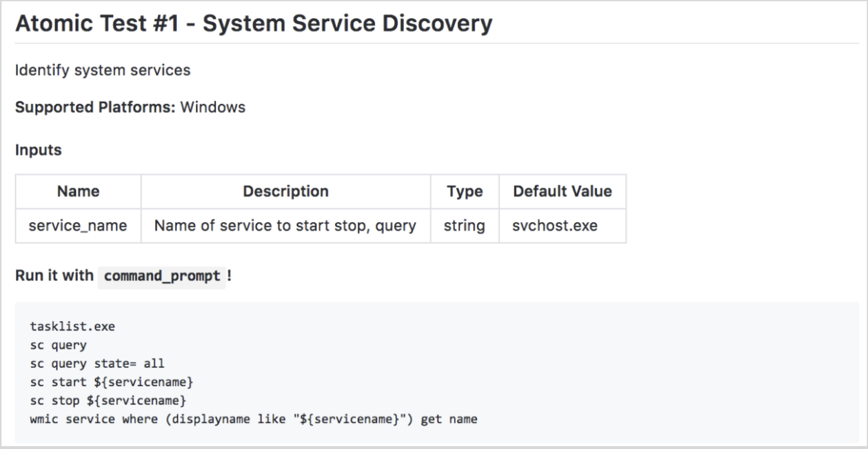Click the 'Identify system services' description text
The image size is (868, 449).
pyautogui.click(x=103, y=70)
